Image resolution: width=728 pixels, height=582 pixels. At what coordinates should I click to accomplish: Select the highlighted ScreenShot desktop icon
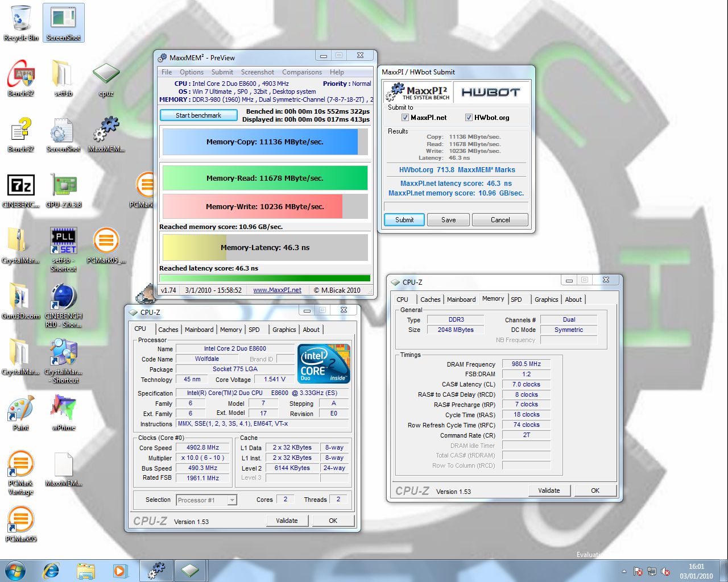[x=63, y=23]
